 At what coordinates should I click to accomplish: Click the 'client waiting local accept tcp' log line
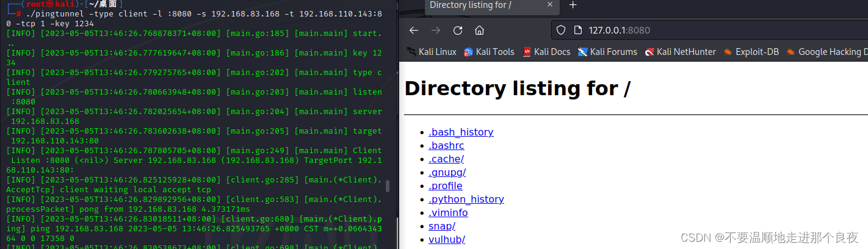pos(195,185)
